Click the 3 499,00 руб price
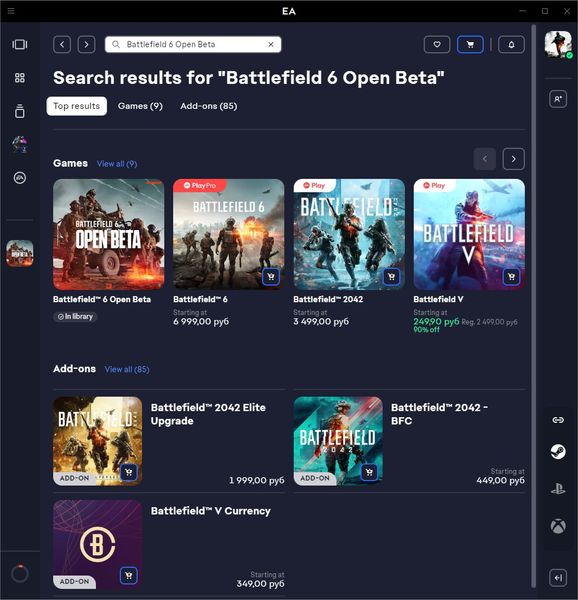The width and height of the screenshot is (578, 600). point(321,321)
